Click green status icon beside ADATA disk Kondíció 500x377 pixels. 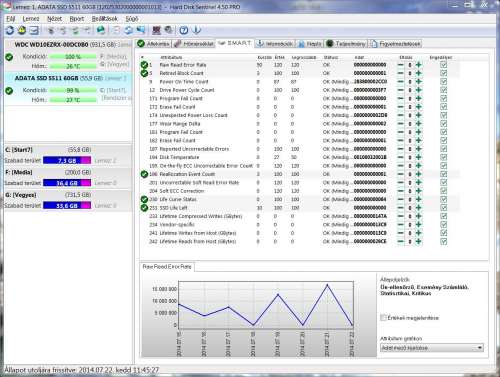coord(9,91)
